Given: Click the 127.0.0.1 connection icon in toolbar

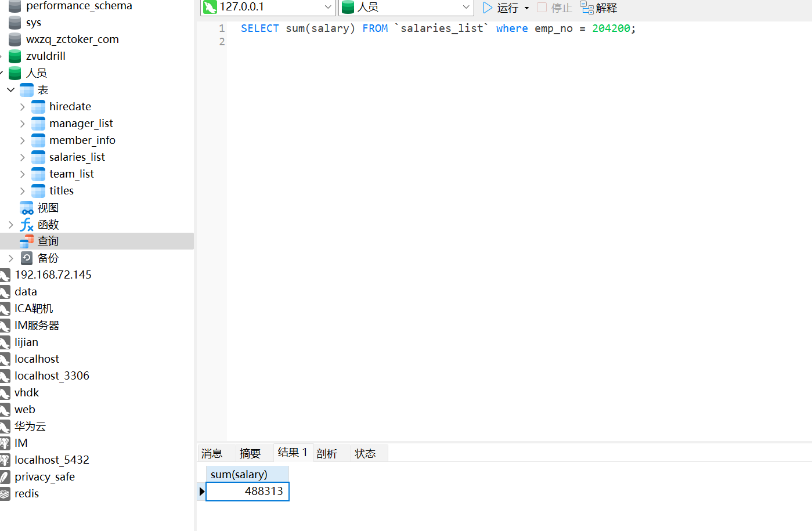Looking at the screenshot, I should 210,7.
